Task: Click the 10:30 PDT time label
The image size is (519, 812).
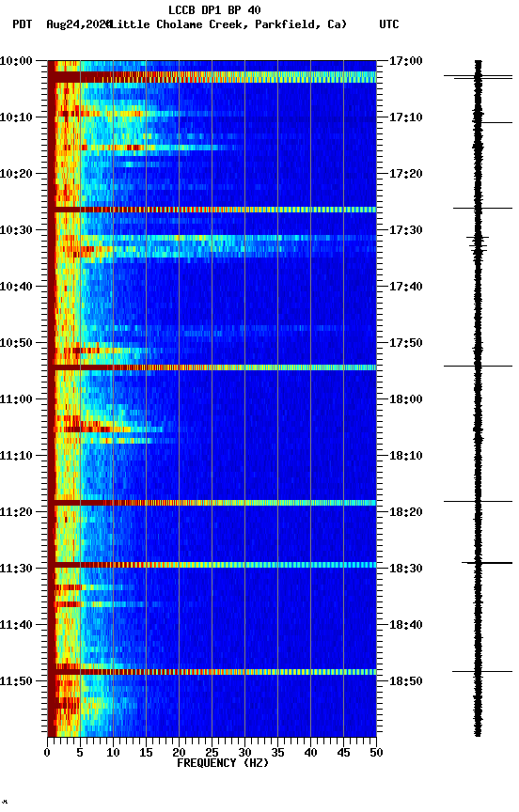Action: coord(16,230)
